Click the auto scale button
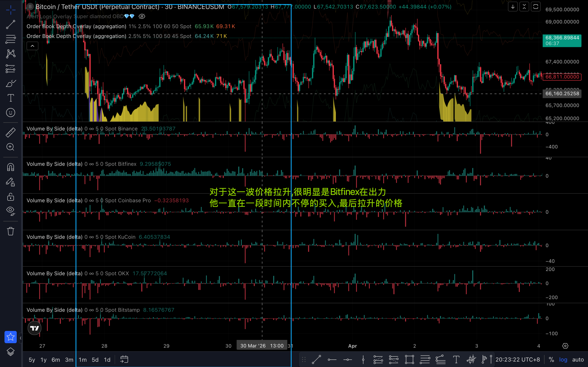This screenshot has height=367, width=588. 578,360
